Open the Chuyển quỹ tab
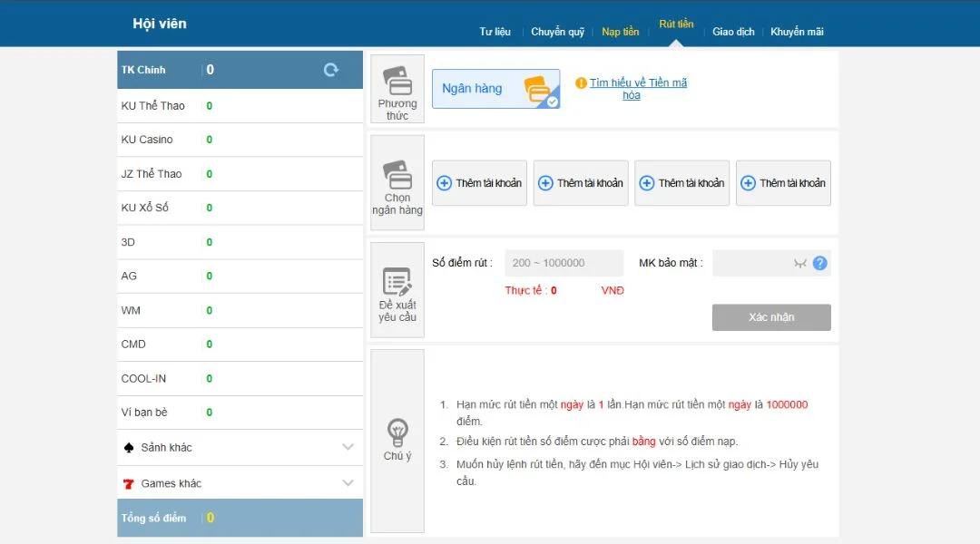Image resolution: width=980 pixels, height=544 pixels. coord(557,32)
